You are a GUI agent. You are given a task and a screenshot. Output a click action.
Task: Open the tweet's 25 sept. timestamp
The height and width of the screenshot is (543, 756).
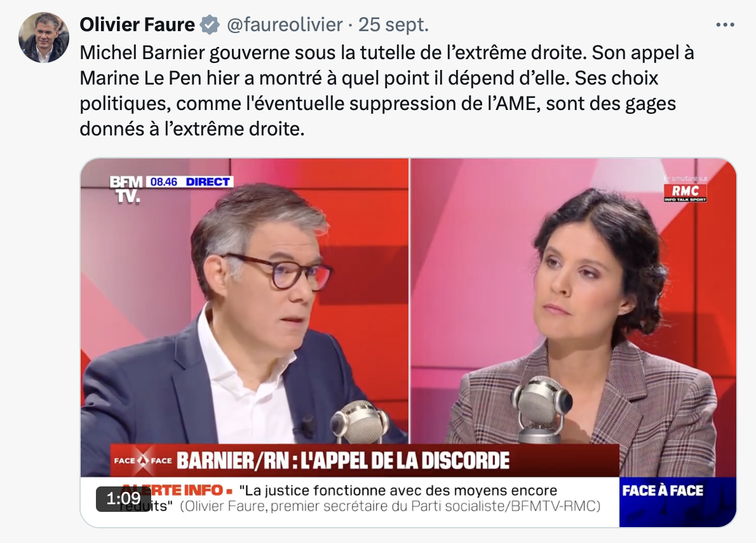393,24
